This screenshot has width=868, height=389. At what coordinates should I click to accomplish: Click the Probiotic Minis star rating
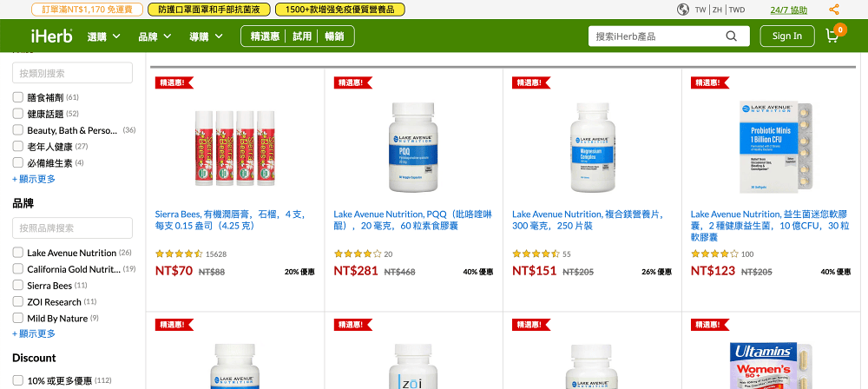(x=714, y=254)
